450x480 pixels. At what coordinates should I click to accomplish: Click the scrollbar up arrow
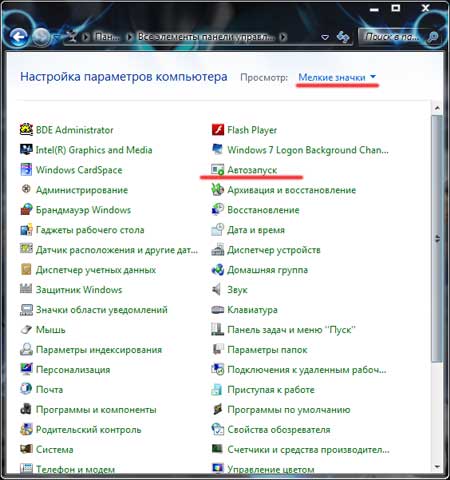(437, 108)
